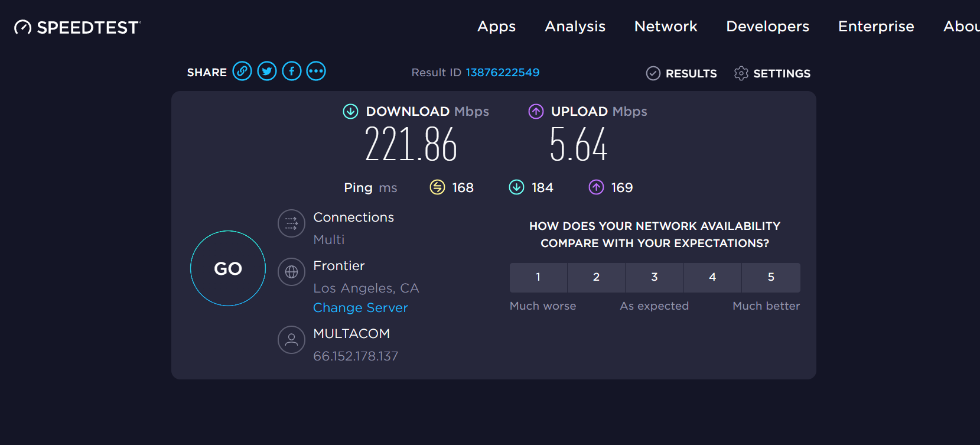The width and height of the screenshot is (980, 445).
Task: Click the copy link share icon
Action: (x=242, y=72)
